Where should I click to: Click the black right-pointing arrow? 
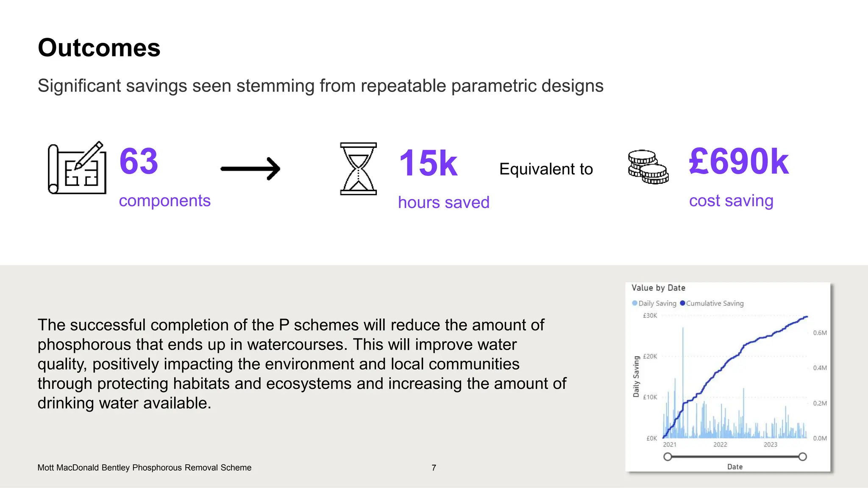coord(250,169)
